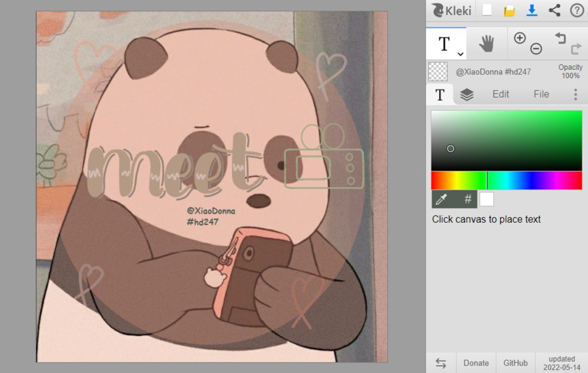Screen dimensions: 588x373
Task: Undo the last action
Action: coord(560,38)
